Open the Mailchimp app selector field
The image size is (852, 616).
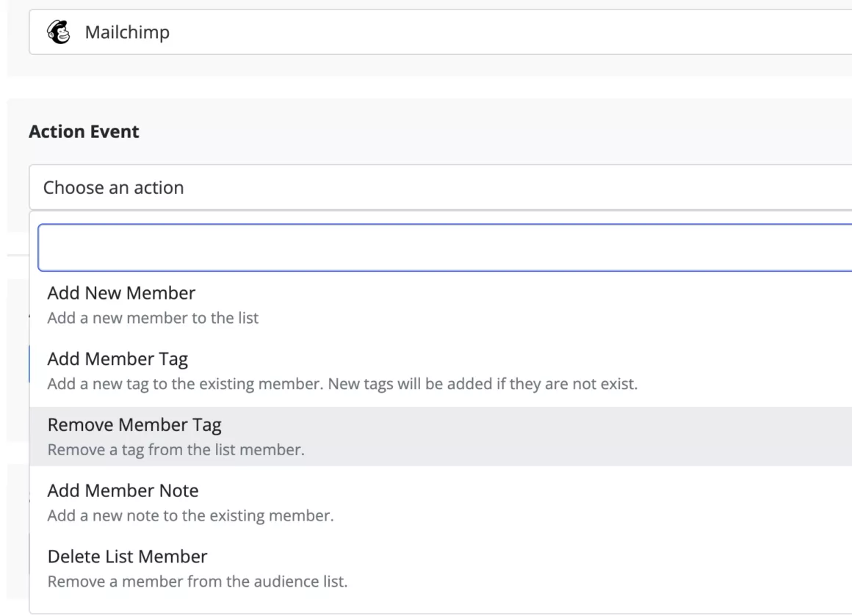(441, 32)
